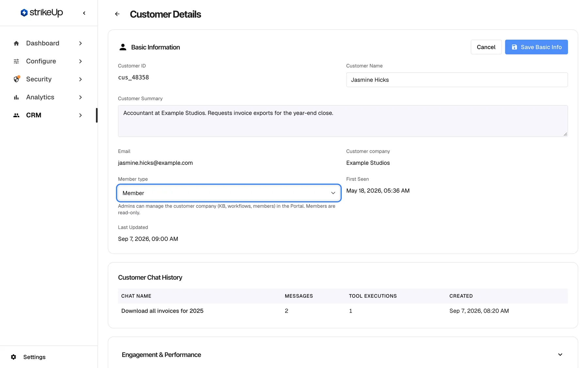This screenshot has width=588, height=368.
Task: Open the 'Download all invoices for 2025' chat
Action: click(x=162, y=311)
